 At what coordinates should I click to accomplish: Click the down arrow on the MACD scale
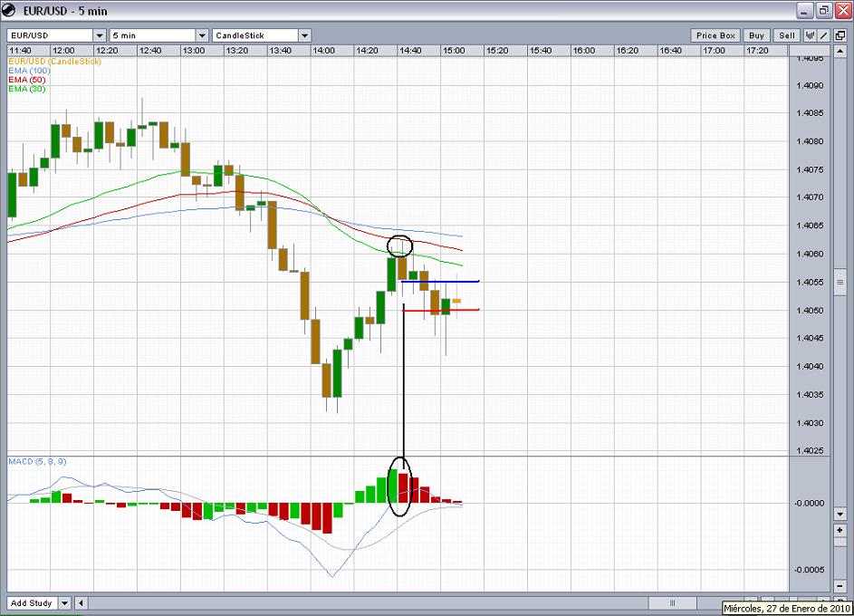coord(840,514)
